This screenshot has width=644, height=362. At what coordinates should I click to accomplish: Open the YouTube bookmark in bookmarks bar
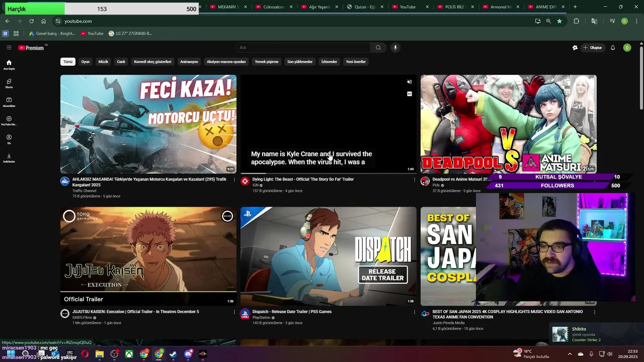92,34
